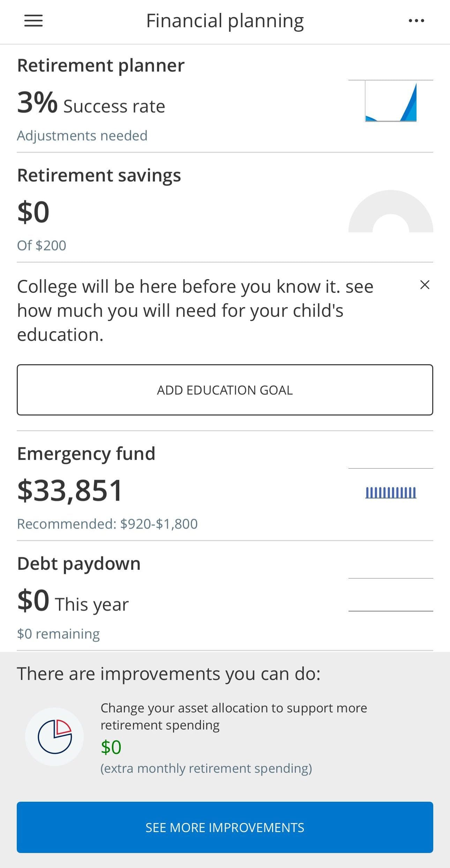The image size is (450, 868).
Task: Tap the emergency fund bar chart
Action: point(391,493)
